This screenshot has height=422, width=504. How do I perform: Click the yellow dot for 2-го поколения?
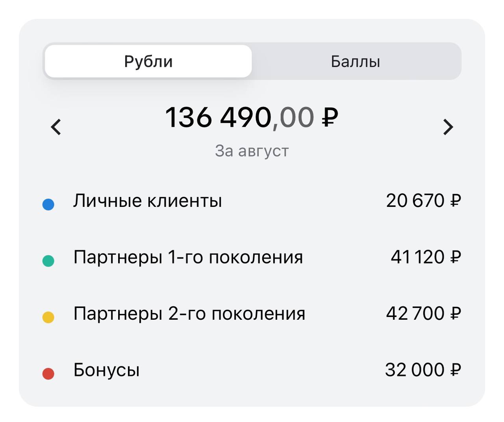tap(48, 317)
